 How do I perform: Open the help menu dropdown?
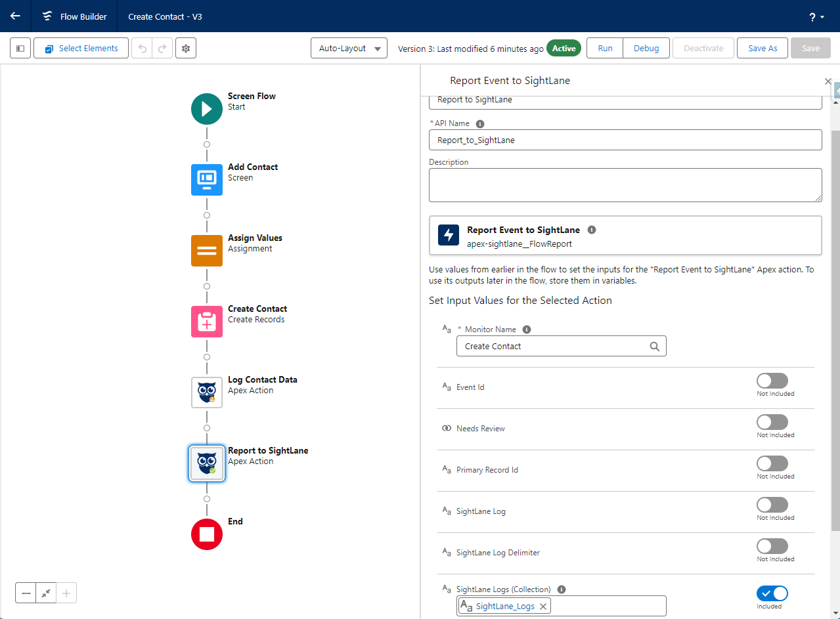[x=816, y=17]
